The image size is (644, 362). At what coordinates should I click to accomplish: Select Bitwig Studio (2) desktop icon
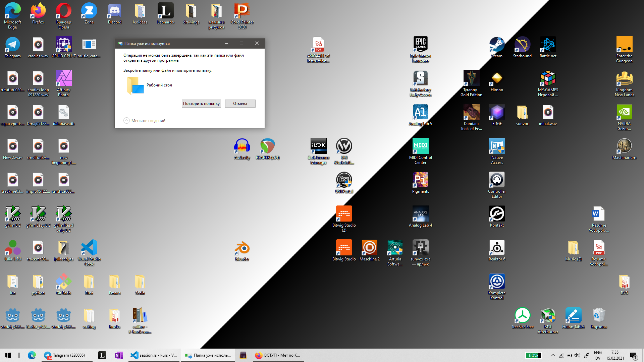tap(344, 219)
